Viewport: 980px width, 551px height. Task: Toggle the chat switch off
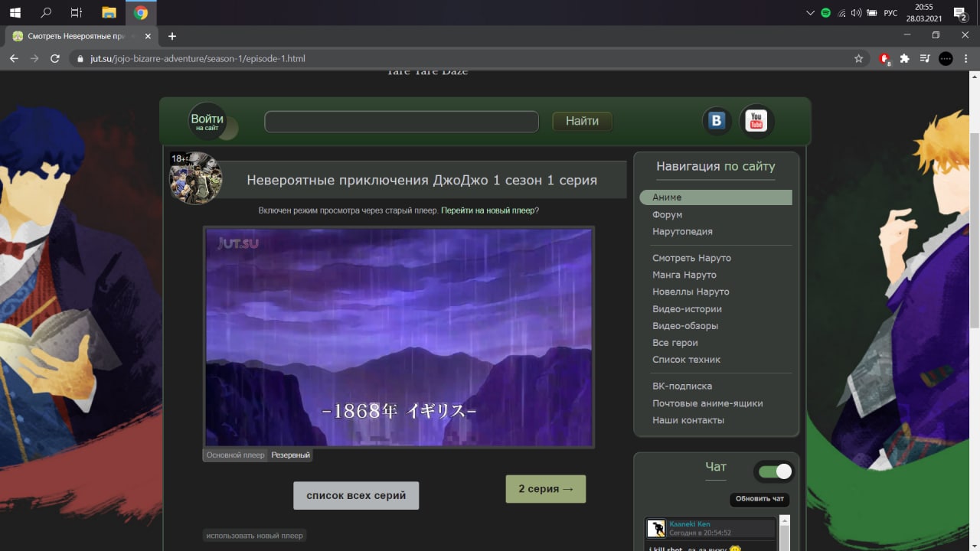tap(775, 471)
